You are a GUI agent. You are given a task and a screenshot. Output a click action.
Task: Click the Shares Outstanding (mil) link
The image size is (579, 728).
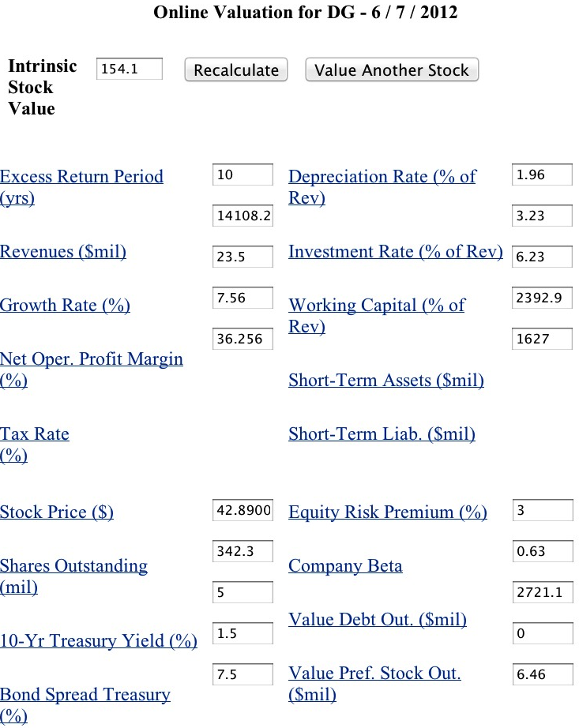coord(73,566)
